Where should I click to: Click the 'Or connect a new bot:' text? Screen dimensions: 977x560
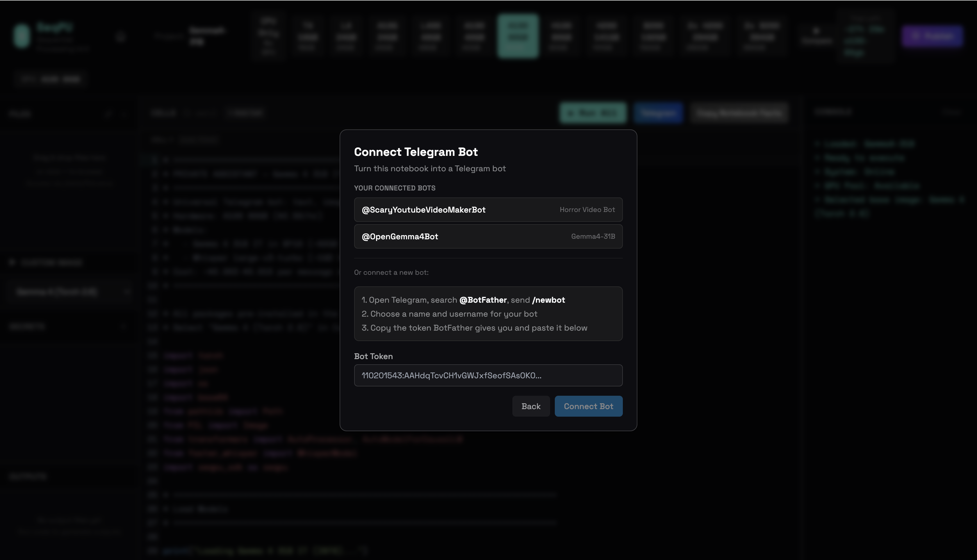[x=391, y=272]
